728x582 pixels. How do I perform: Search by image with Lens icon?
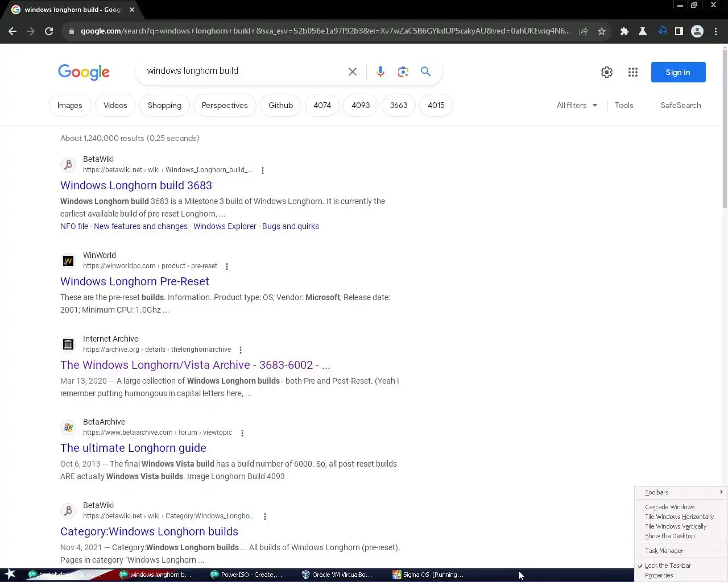click(x=403, y=72)
